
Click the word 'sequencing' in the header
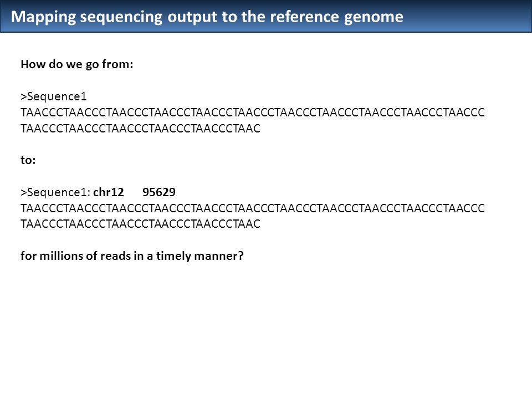[121, 18]
